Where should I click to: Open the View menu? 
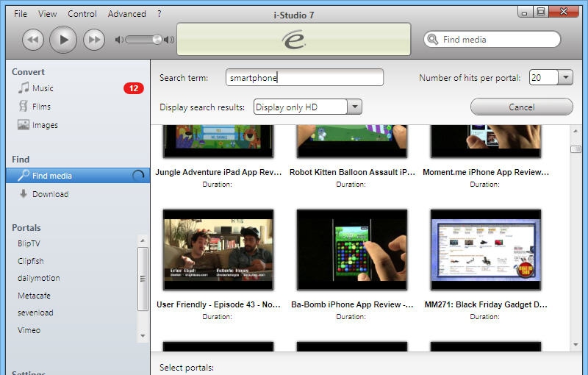(47, 14)
